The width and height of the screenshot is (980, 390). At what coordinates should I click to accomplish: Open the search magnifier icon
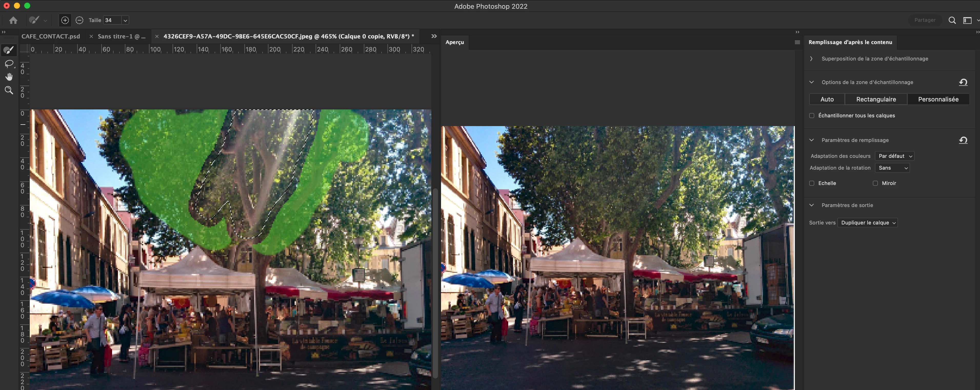click(952, 20)
